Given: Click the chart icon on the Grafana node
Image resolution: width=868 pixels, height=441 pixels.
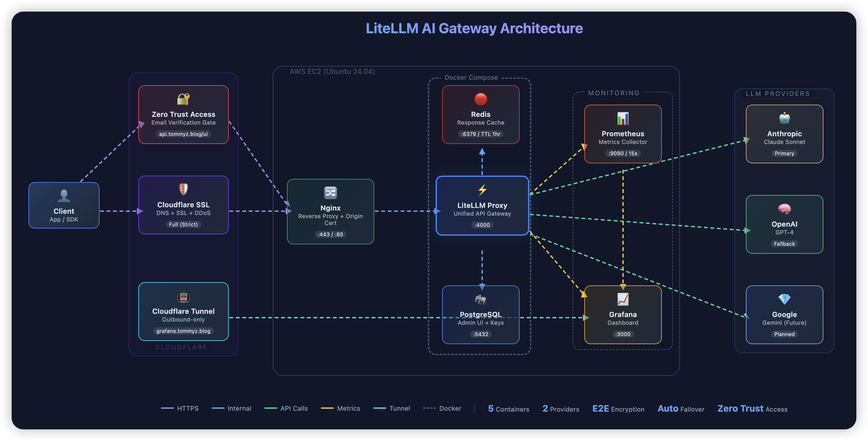Looking at the screenshot, I should click(x=623, y=299).
